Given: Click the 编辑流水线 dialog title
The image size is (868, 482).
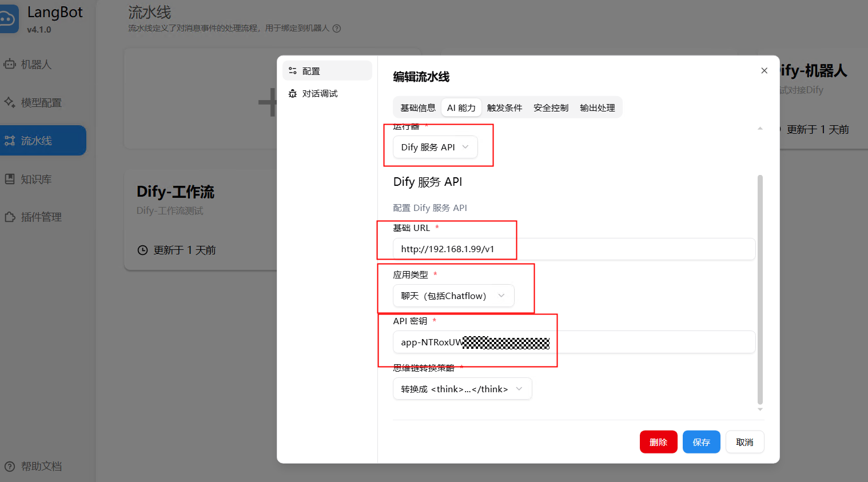Looking at the screenshot, I should pyautogui.click(x=421, y=77).
